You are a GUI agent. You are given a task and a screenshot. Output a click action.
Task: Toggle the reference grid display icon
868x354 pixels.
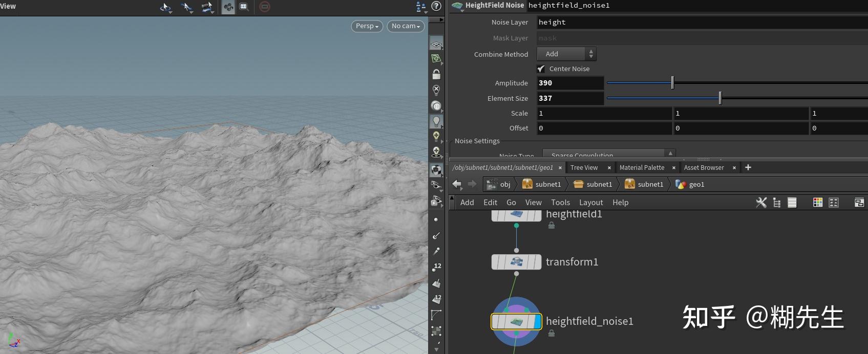[x=436, y=44]
